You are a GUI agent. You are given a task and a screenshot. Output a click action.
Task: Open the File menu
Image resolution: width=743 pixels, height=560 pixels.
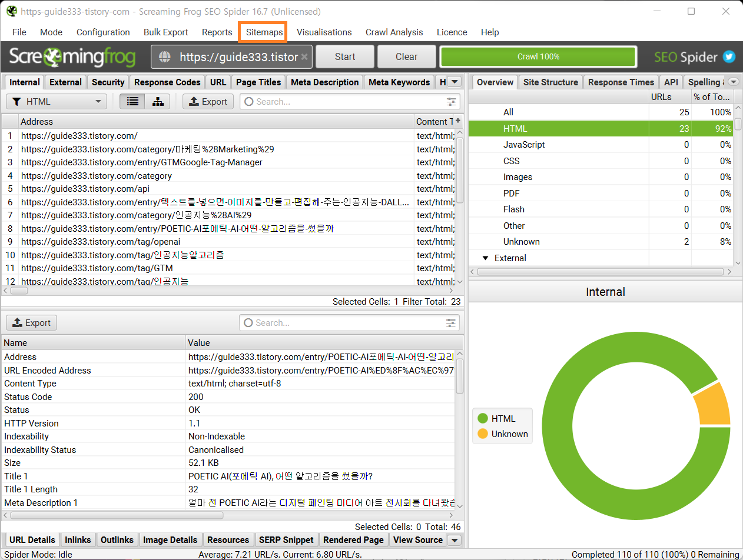point(19,32)
